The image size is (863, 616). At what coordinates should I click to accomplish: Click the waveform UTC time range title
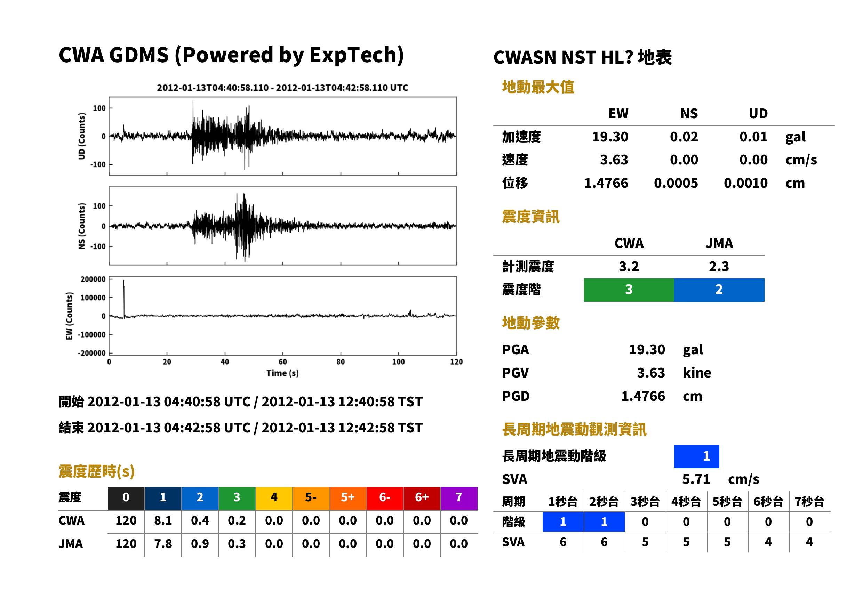point(282,88)
